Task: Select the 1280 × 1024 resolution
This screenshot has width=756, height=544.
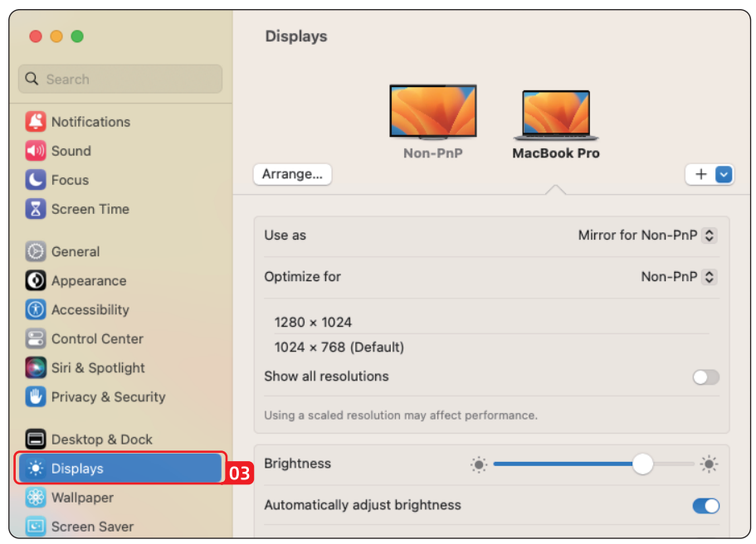Action: pos(313,323)
